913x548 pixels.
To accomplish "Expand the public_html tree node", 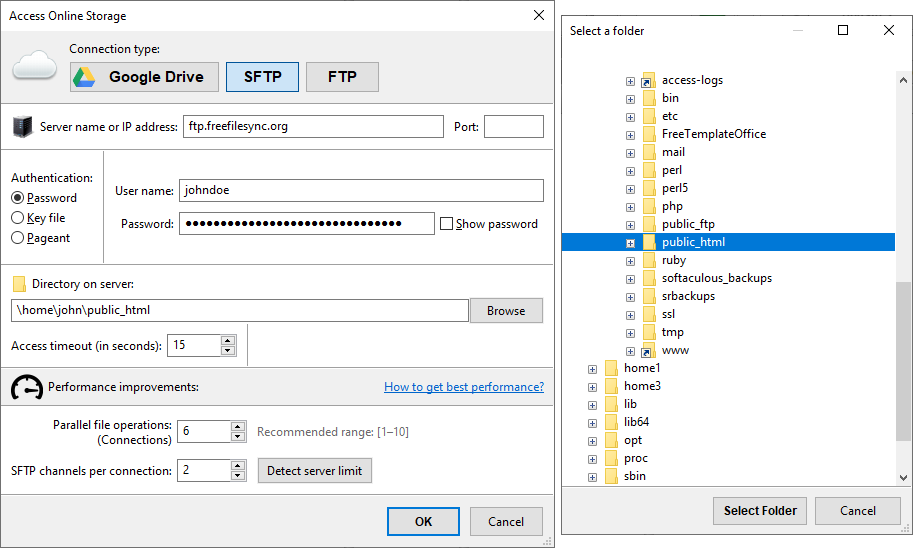I will [x=630, y=242].
